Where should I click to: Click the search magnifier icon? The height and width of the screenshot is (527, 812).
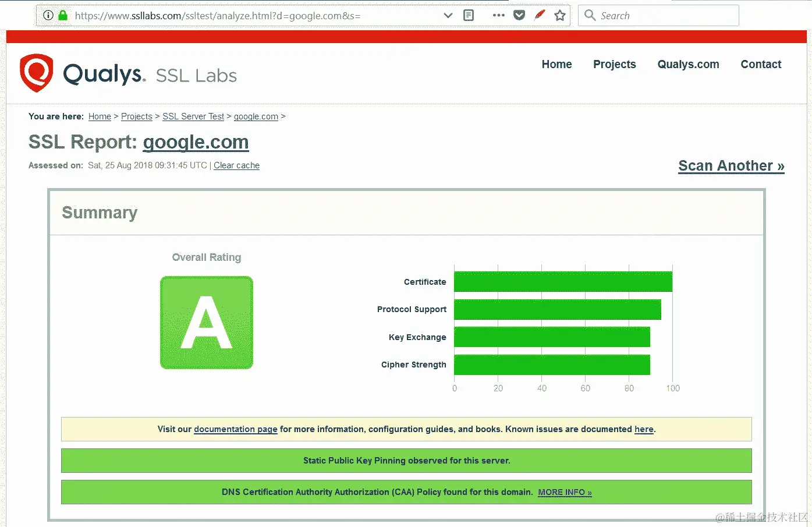590,15
